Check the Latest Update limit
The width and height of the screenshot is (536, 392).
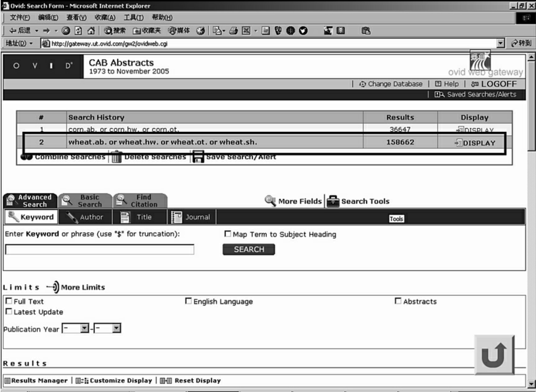tap(9, 311)
